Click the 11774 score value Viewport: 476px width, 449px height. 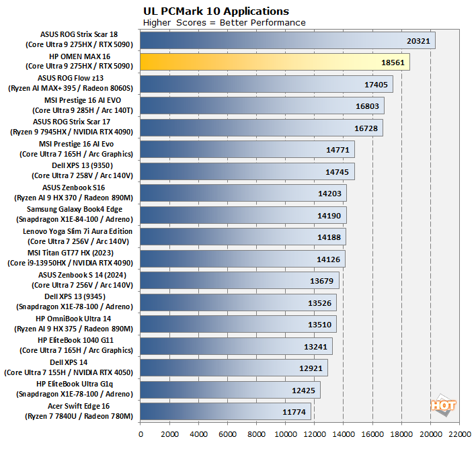[294, 412]
